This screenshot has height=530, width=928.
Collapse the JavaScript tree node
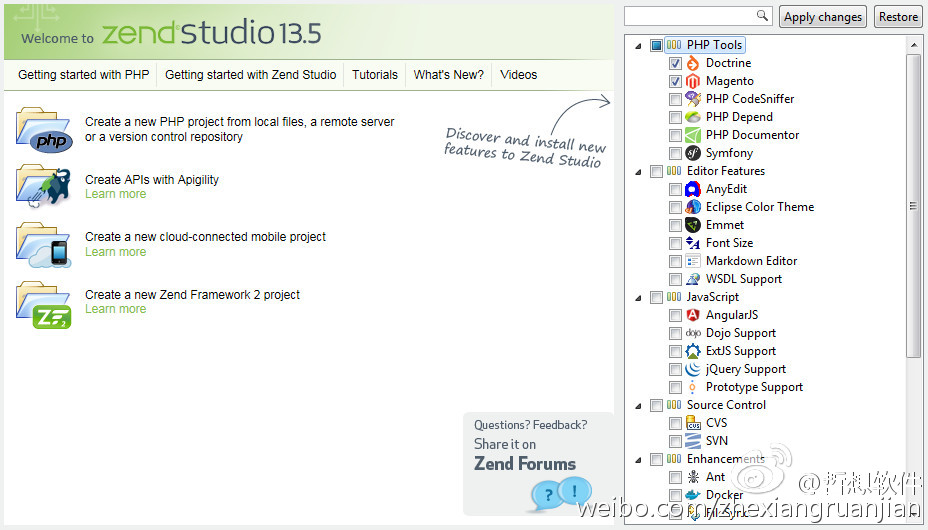tap(638, 298)
